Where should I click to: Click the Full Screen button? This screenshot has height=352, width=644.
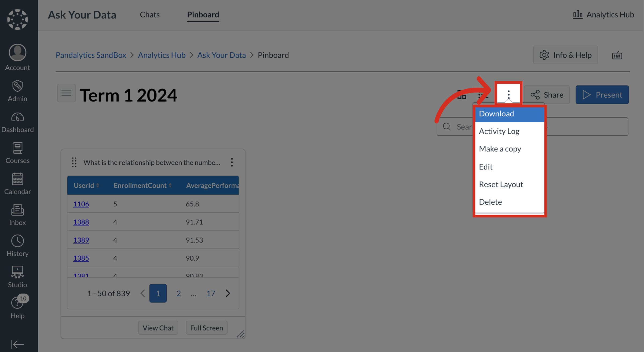(207, 328)
